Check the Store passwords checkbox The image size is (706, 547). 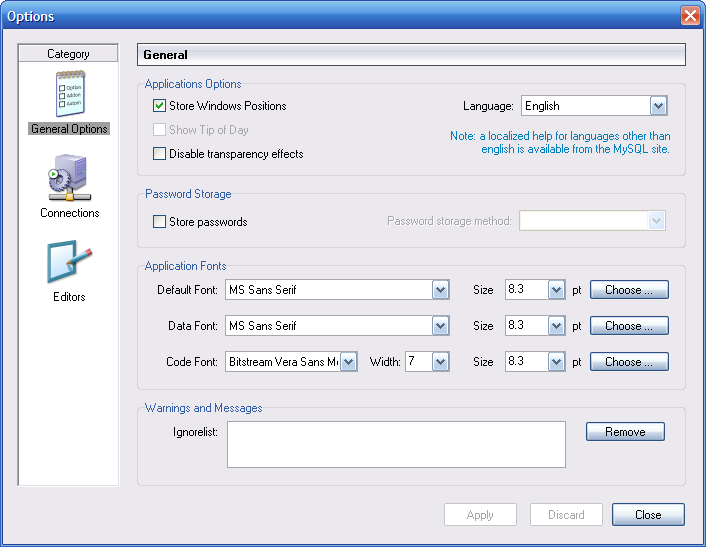tap(159, 222)
